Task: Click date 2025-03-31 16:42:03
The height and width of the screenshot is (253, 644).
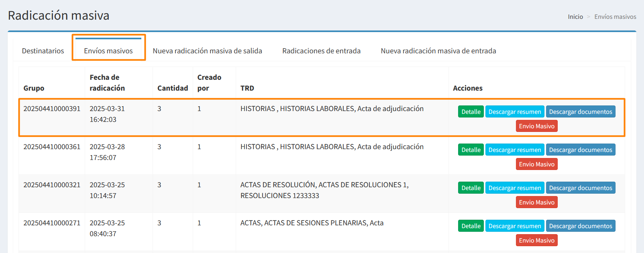Action: click(107, 114)
